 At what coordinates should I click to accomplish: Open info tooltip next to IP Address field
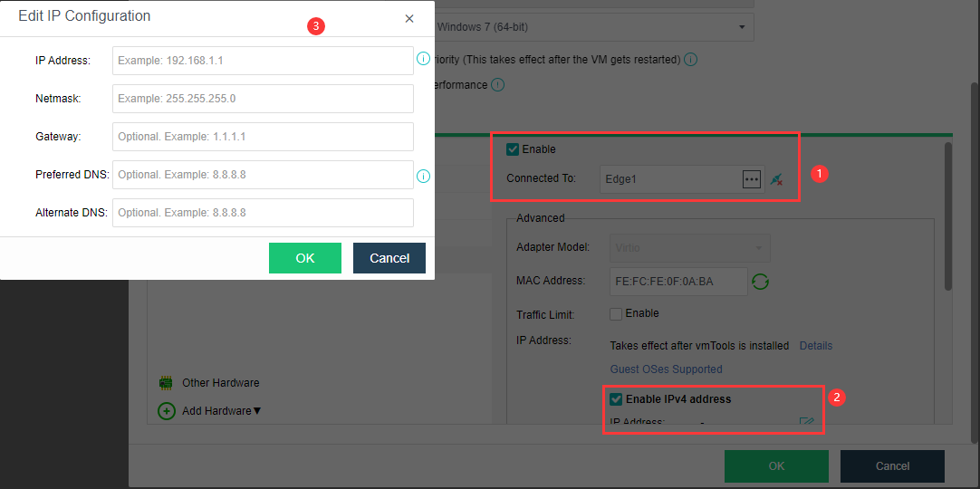[423, 60]
